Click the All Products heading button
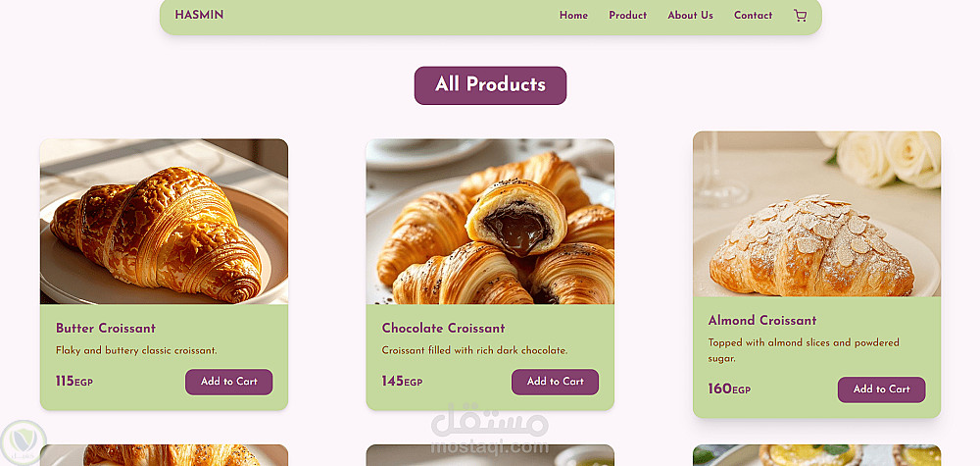Image resolution: width=980 pixels, height=466 pixels. (490, 85)
